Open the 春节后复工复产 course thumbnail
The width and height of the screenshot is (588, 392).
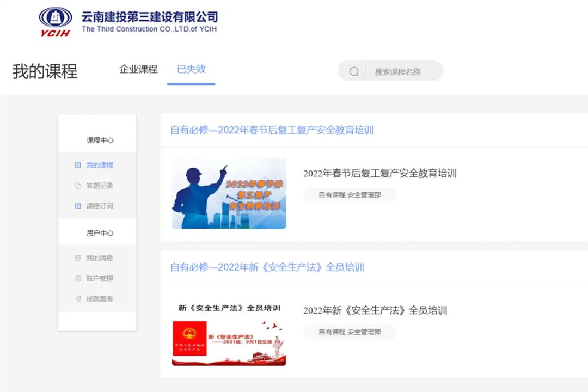point(229,193)
